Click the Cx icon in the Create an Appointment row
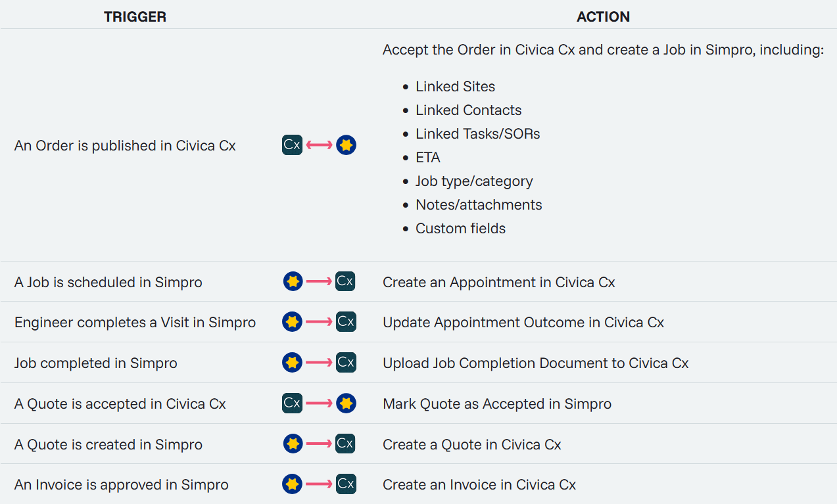 [345, 282]
